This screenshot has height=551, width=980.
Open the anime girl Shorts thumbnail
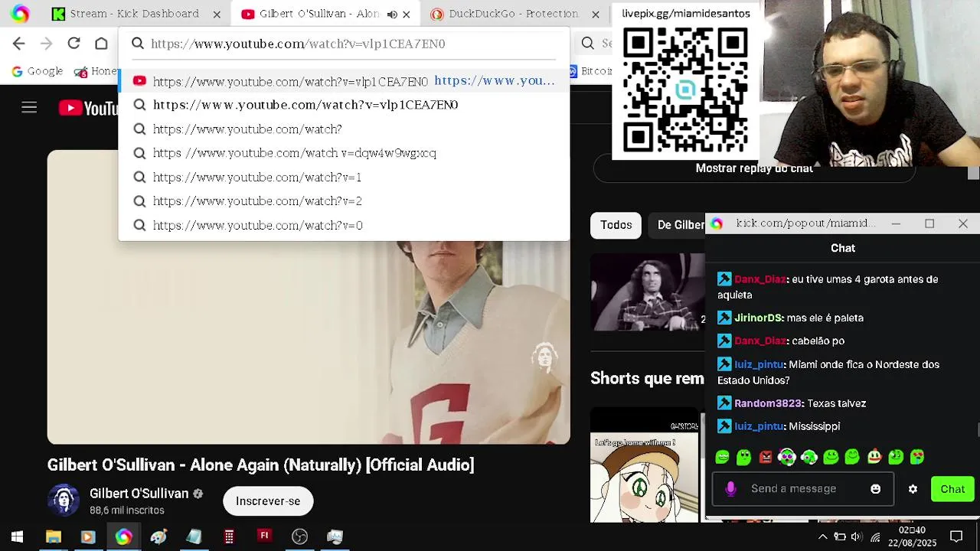coord(645,467)
